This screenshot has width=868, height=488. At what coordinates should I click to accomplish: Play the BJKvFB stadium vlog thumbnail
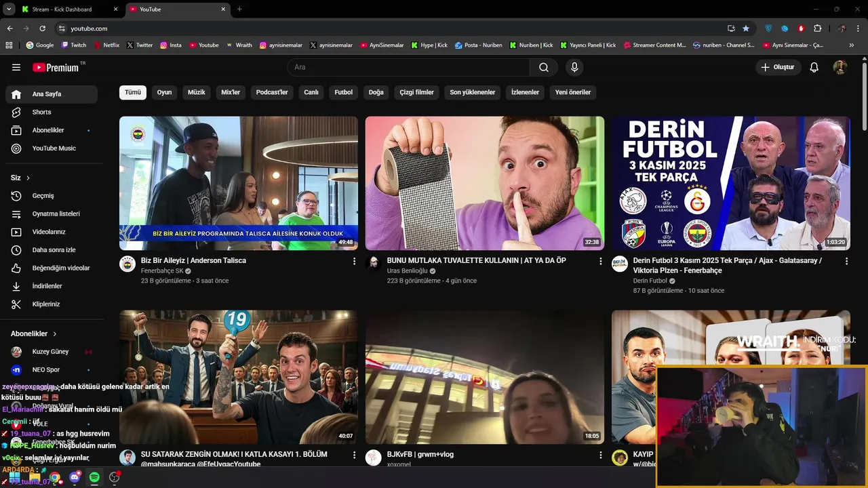point(485,377)
